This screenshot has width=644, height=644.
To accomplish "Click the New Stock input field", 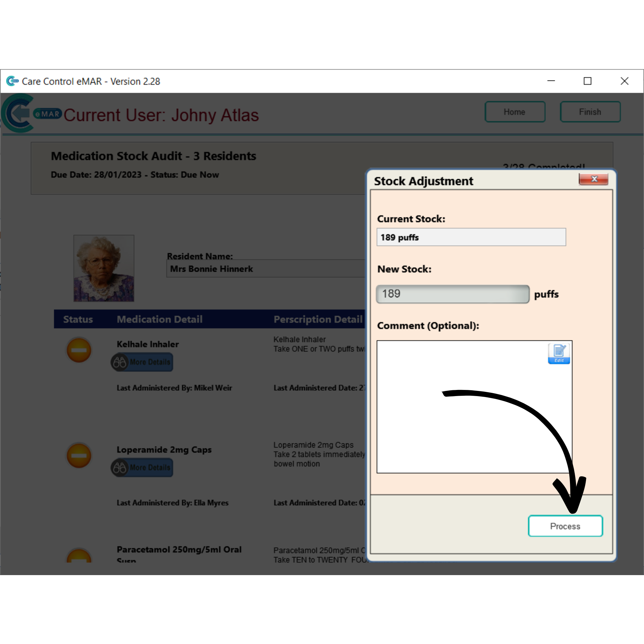I will coord(452,294).
